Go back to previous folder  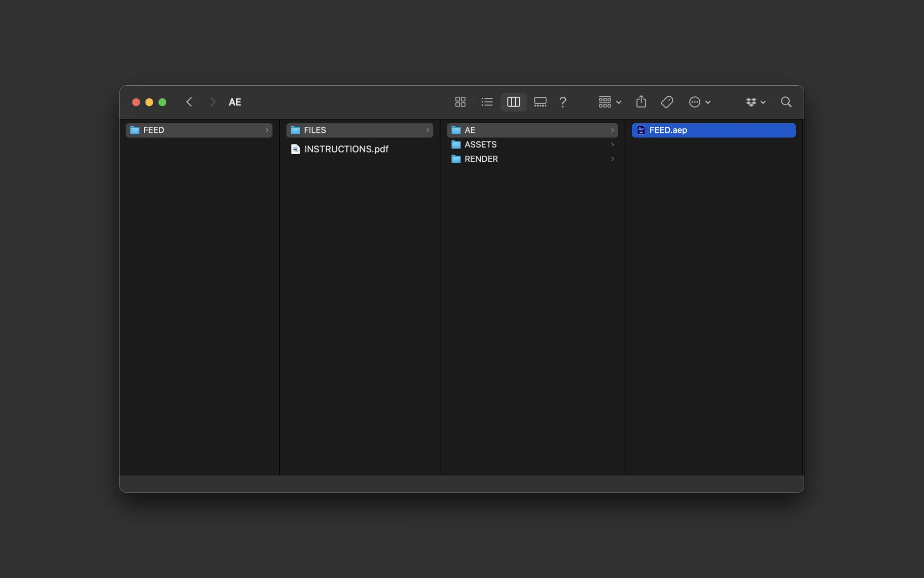tap(189, 102)
